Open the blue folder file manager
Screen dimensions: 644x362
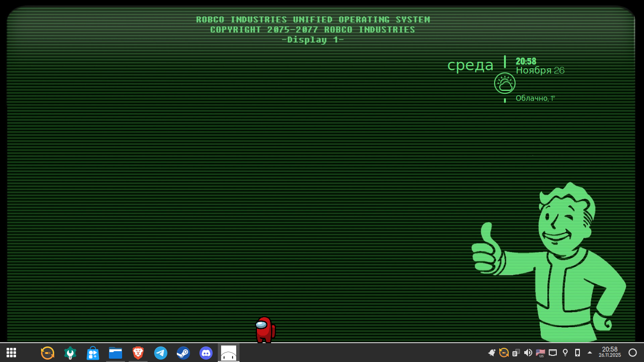point(116,353)
